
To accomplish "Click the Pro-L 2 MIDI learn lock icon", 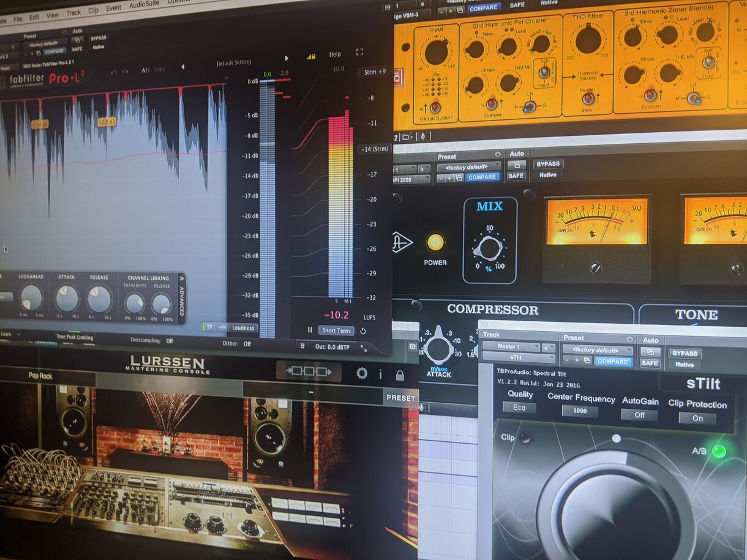I will pos(311,56).
